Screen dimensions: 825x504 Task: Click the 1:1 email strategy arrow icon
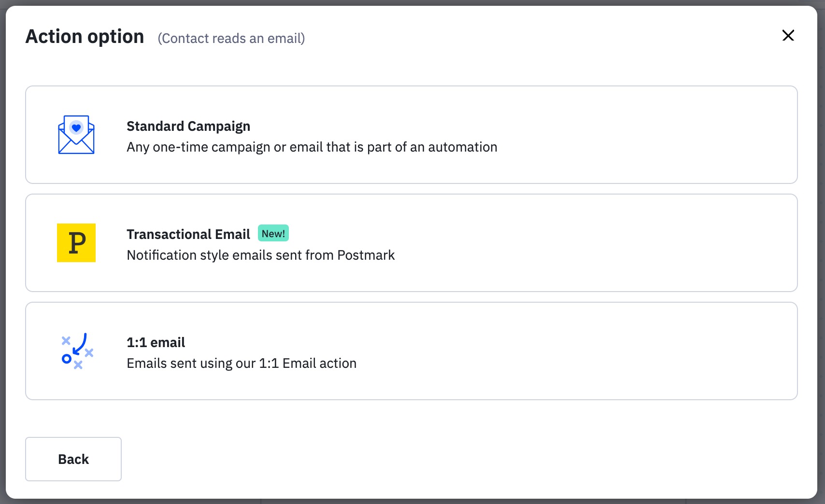pyautogui.click(x=77, y=351)
